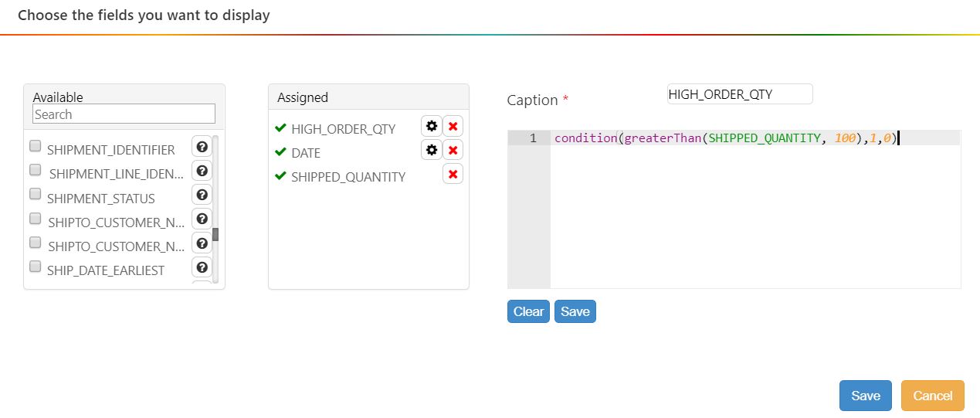Show help for SHIPMENT_IDENTIFIER field

tap(202, 147)
